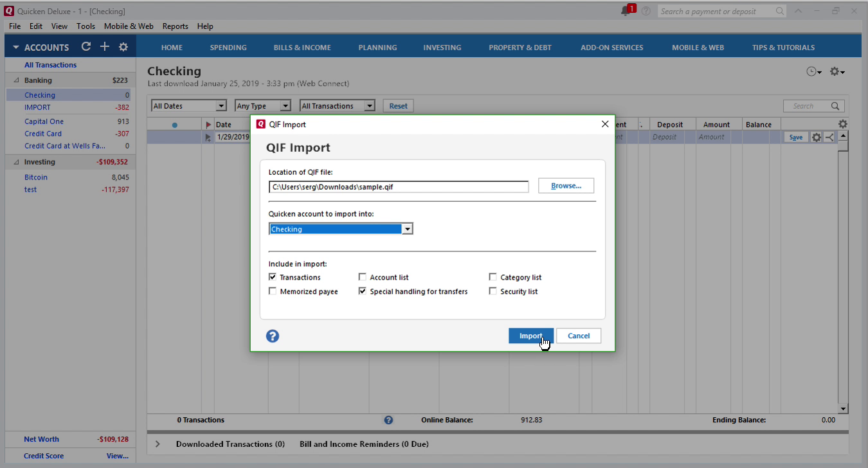Click the register search magnifier icon
The width and height of the screenshot is (868, 468).
coord(835,106)
